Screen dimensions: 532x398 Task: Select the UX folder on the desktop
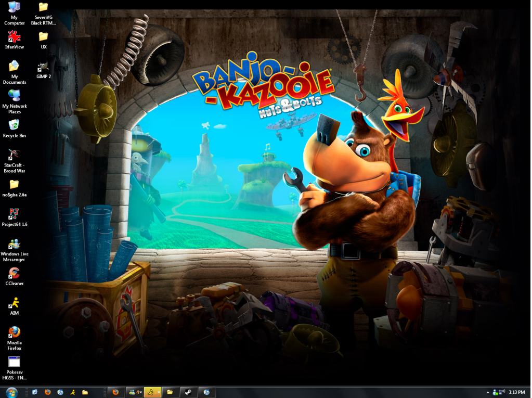(x=43, y=37)
